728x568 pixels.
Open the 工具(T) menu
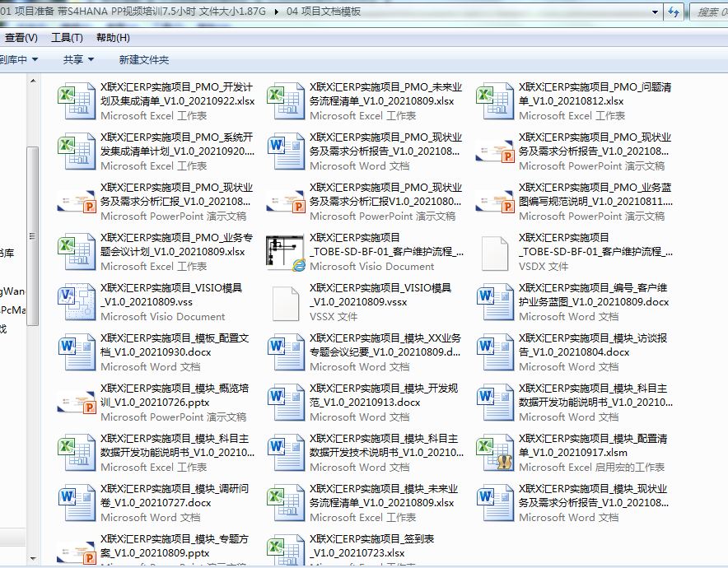click(67, 38)
